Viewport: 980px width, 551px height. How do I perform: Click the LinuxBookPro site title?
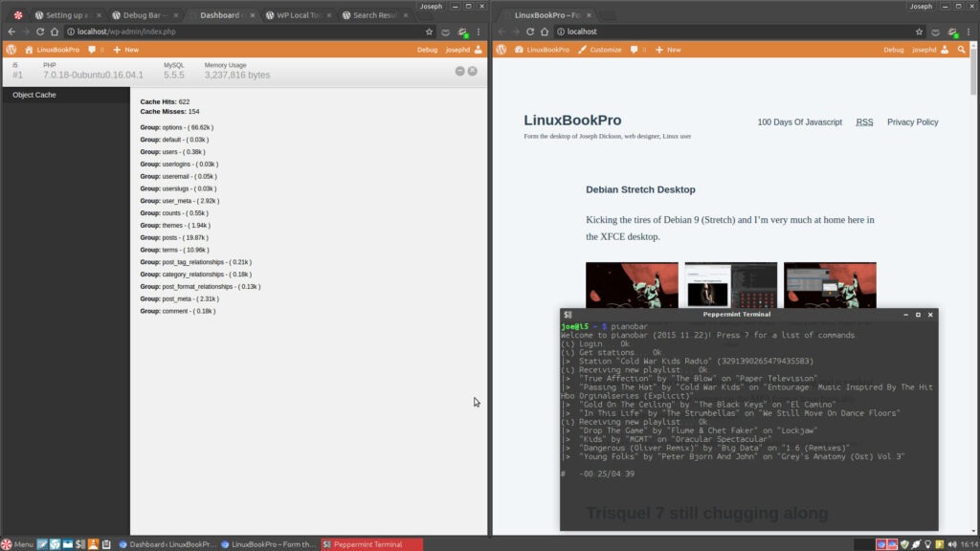(572, 120)
